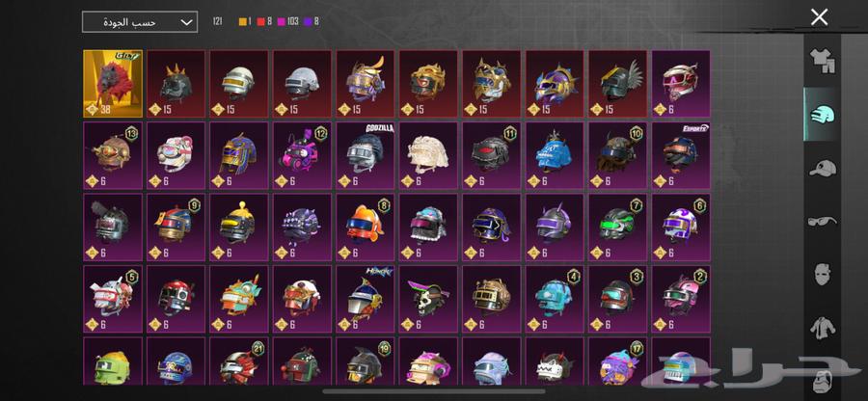Open the jacket category icon in sidebar
This screenshot has height=401, width=868.
point(822,328)
